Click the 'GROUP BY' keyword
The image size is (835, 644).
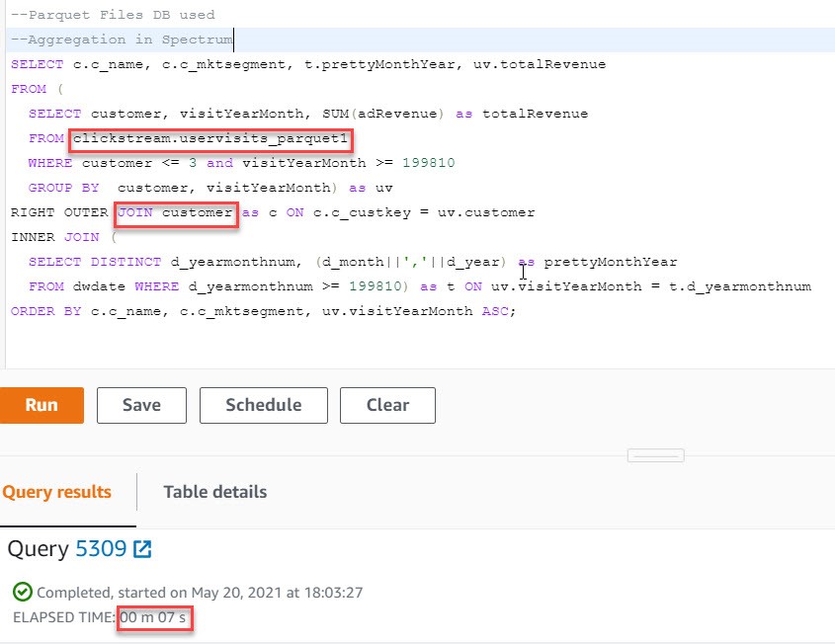[x=64, y=188]
